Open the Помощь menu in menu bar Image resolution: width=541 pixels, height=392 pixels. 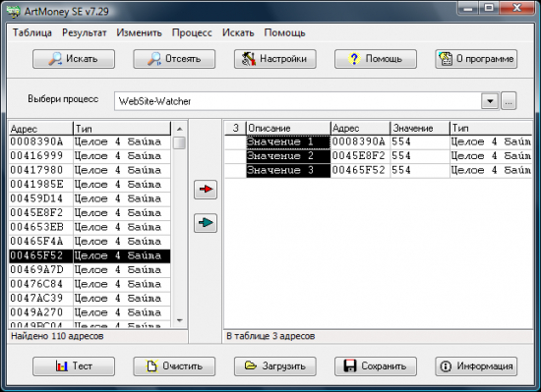[284, 32]
